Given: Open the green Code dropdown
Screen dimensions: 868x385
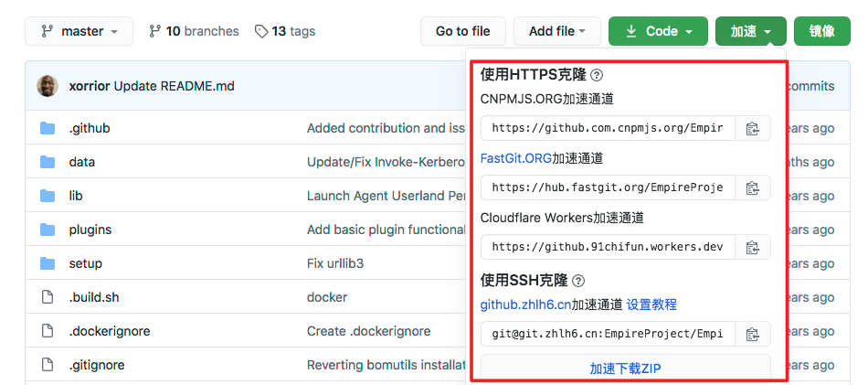Looking at the screenshot, I should click(657, 31).
